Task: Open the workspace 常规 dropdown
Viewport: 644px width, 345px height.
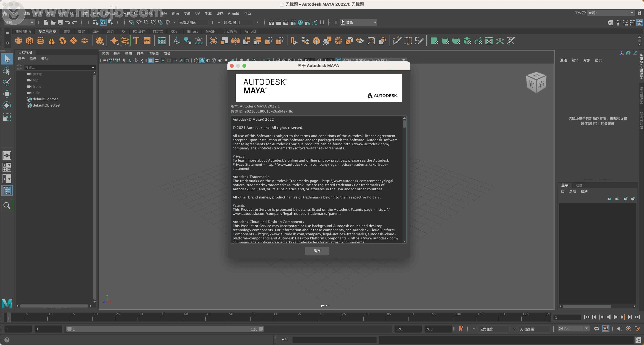Action: (611, 13)
